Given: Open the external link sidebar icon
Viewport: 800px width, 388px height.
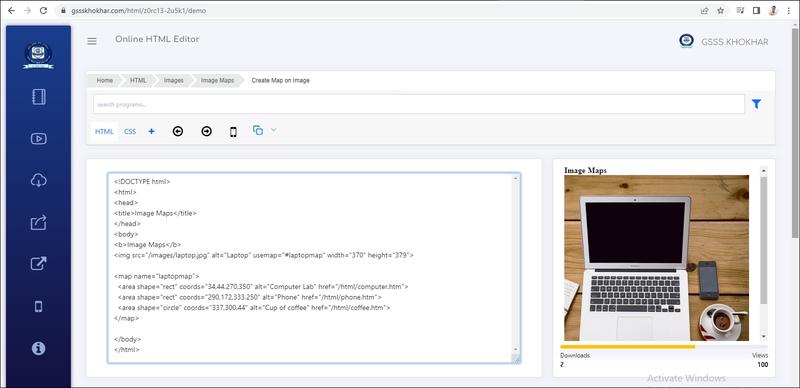Looking at the screenshot, I should (39, 263).
